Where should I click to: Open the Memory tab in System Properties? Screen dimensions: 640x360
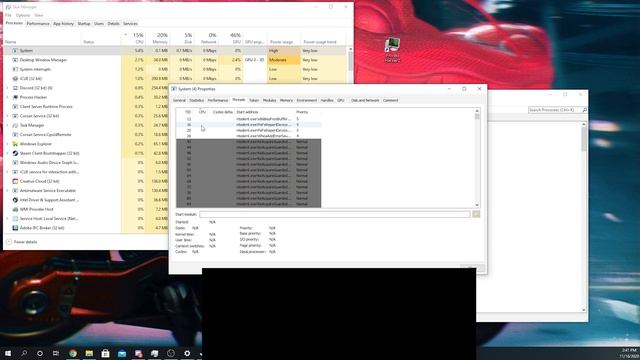coord(286,100)
